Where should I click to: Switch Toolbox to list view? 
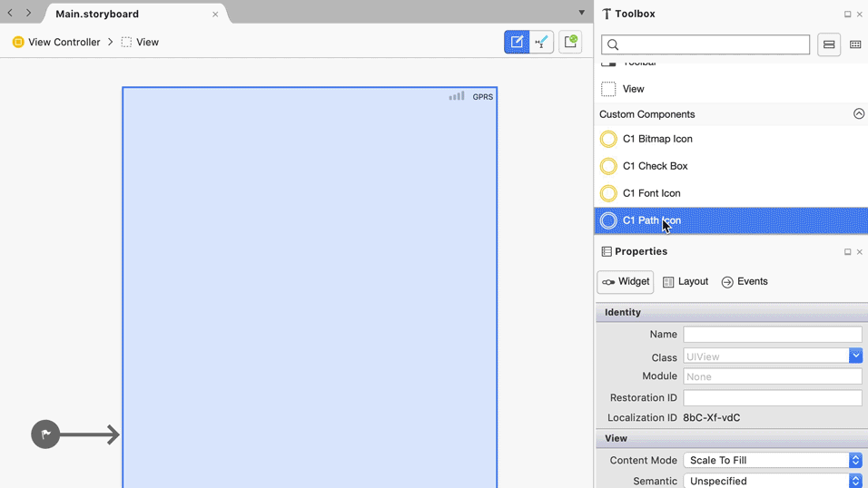click(829, 44)
